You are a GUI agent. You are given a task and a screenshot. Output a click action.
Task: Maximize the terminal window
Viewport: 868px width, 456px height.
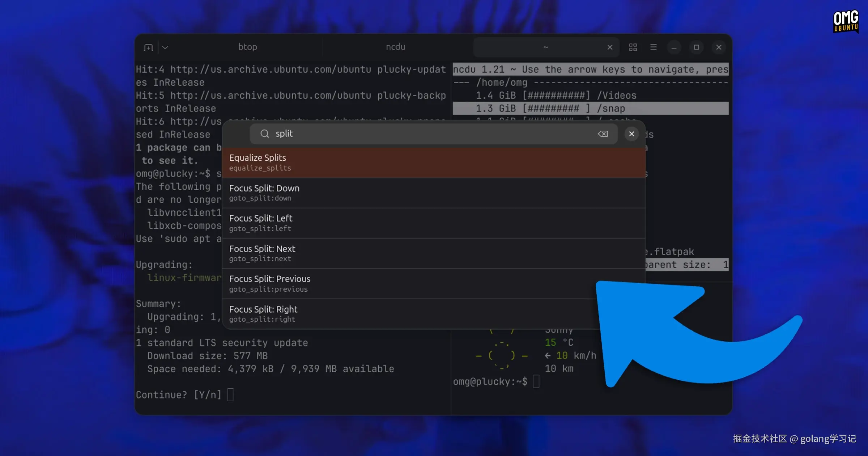pos(696,47)
